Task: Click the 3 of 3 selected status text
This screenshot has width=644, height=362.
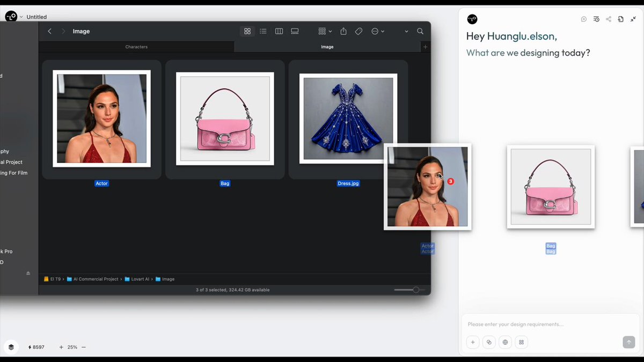Action: coord(233,290)
